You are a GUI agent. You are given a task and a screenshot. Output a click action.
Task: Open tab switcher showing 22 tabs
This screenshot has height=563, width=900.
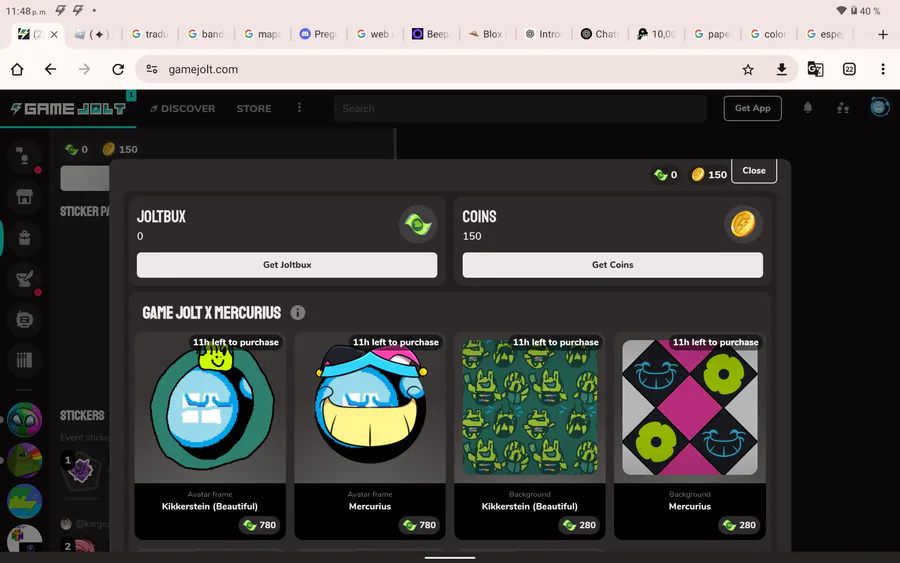[x=849, y=69]
